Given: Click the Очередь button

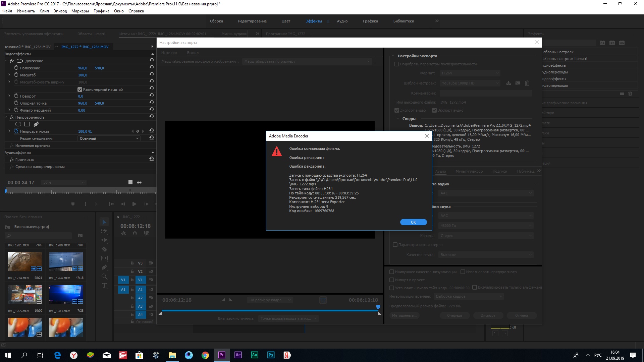Looking at the screenshot, I should pyautogui.click(x=454, y=315).
